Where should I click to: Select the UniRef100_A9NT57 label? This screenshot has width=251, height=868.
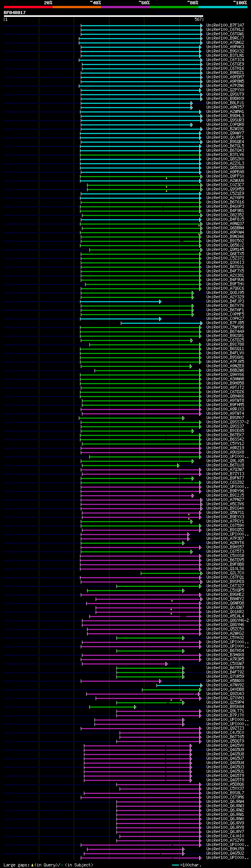[225, 107]
